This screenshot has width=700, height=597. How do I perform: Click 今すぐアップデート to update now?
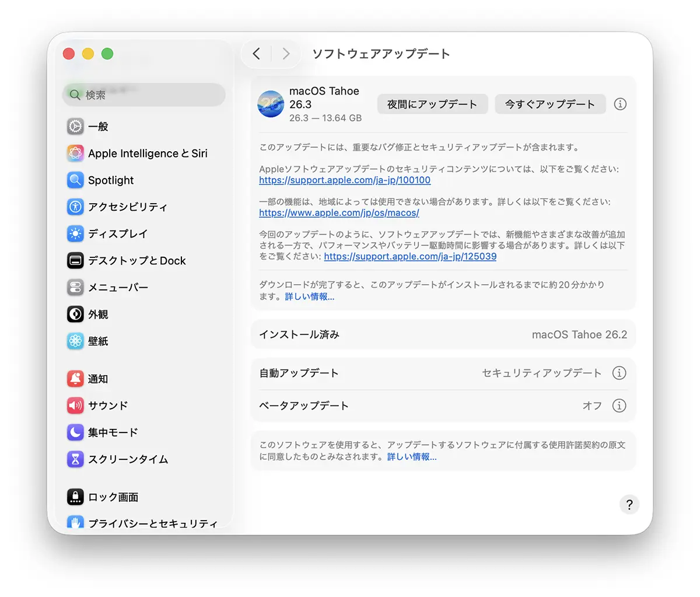click(x=550, y=104)
